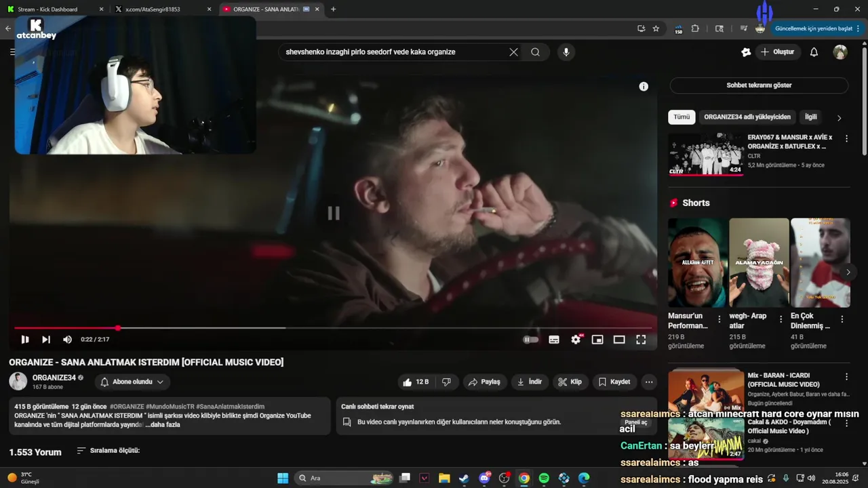
Task: Create a clip with Klip button
Action: tap(570, 382)
